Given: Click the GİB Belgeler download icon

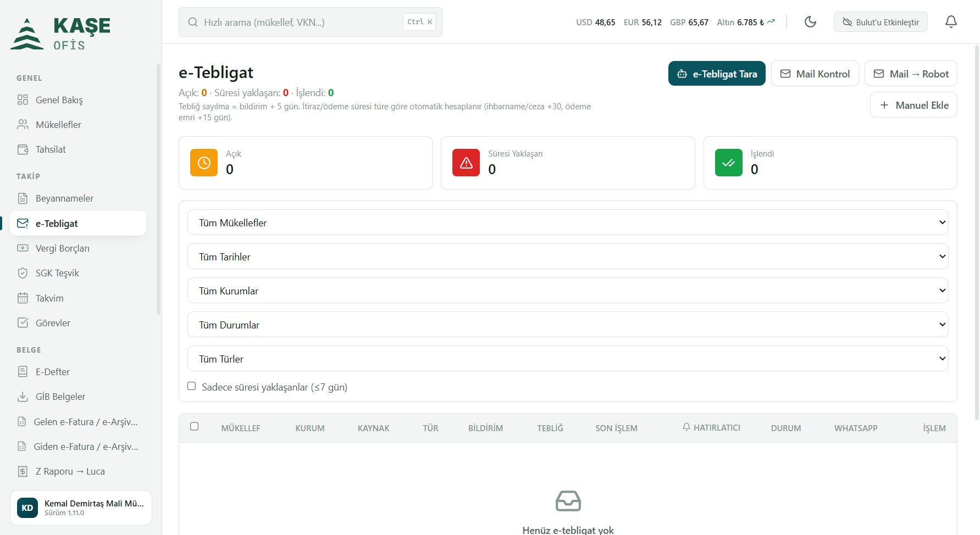Looking at the screenshot, I should [x=23, y=397].
